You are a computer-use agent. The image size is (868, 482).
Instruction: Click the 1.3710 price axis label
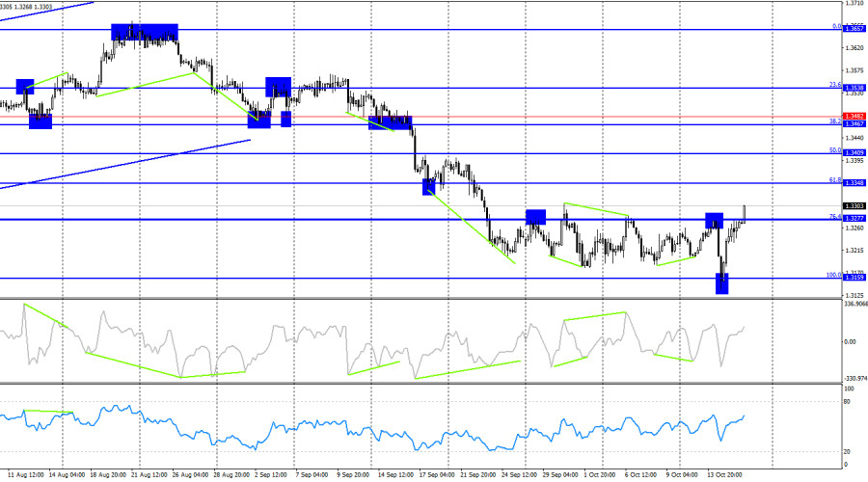click(854, 3)
